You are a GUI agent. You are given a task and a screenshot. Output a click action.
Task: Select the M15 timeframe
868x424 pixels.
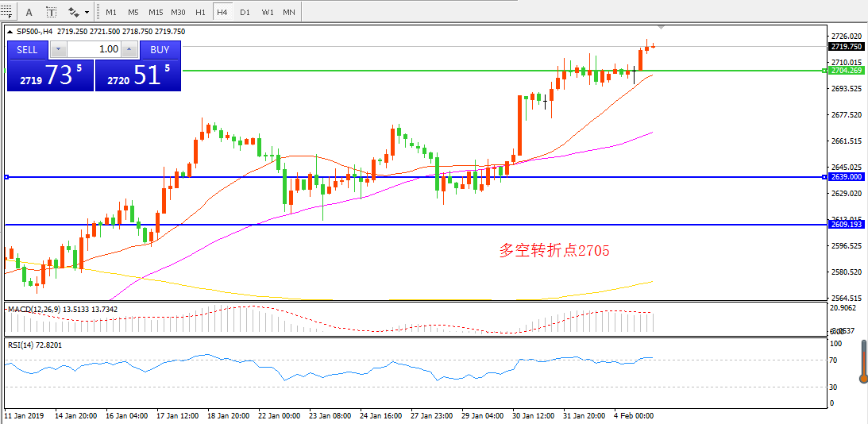point(156,12)
